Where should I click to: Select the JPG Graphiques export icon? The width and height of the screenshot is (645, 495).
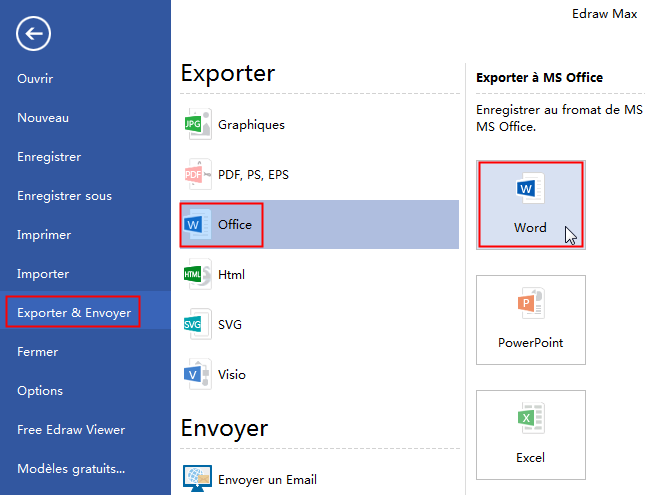coord(194,125)
